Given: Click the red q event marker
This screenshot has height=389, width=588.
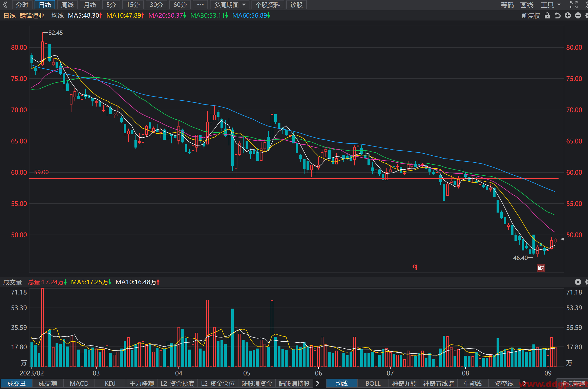Looking at the screenshot, I should (x=415, y=267).
